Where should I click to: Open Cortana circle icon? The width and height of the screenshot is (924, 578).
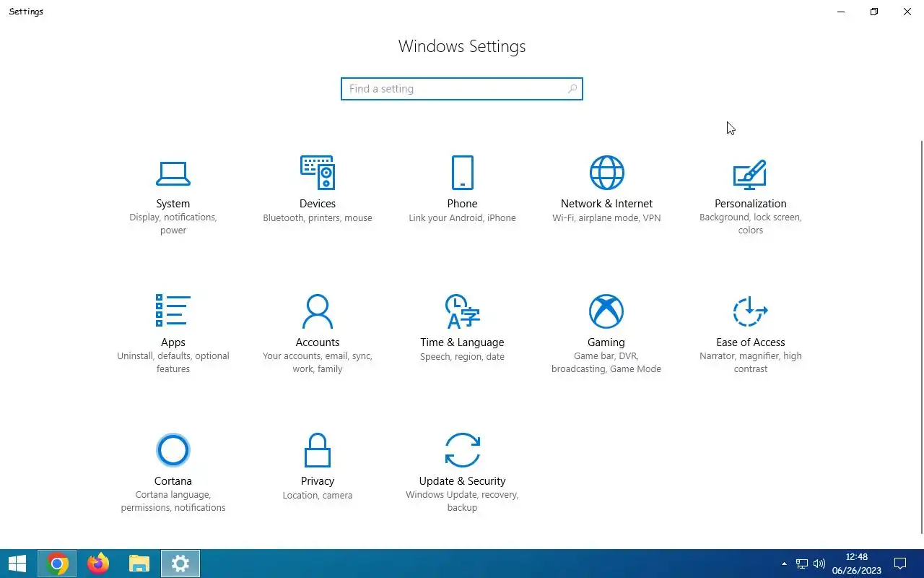[x=173, y=450]
